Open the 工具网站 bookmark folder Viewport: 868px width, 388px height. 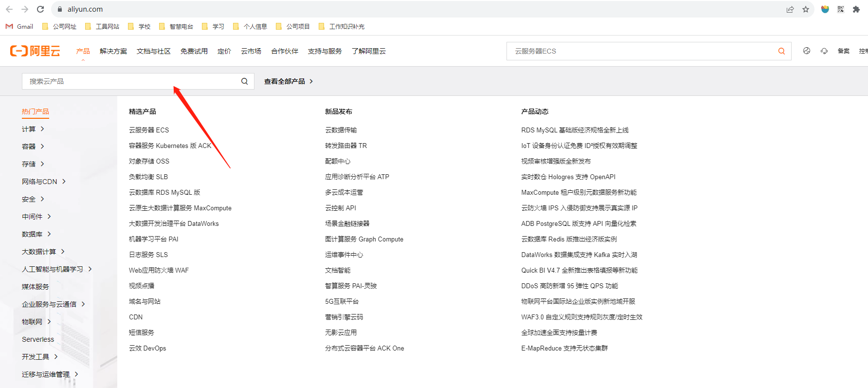coord(102,26)
